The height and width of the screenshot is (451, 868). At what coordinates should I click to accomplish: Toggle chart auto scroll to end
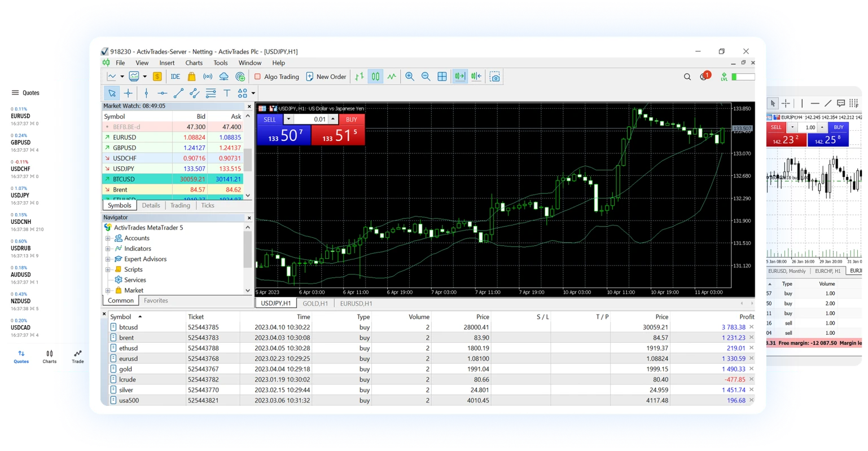tap(460, 77)
